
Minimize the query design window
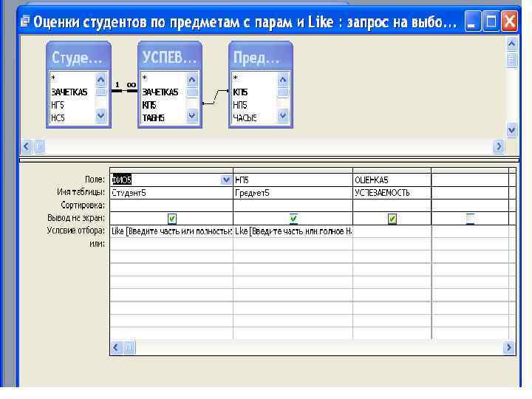pyautogui.click(x=472, y=21)
